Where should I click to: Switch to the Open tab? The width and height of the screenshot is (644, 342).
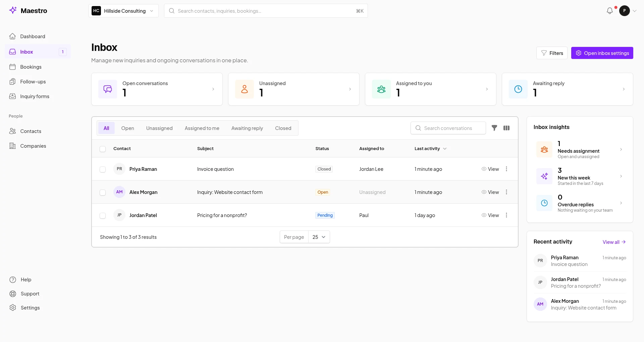point(127,128)
